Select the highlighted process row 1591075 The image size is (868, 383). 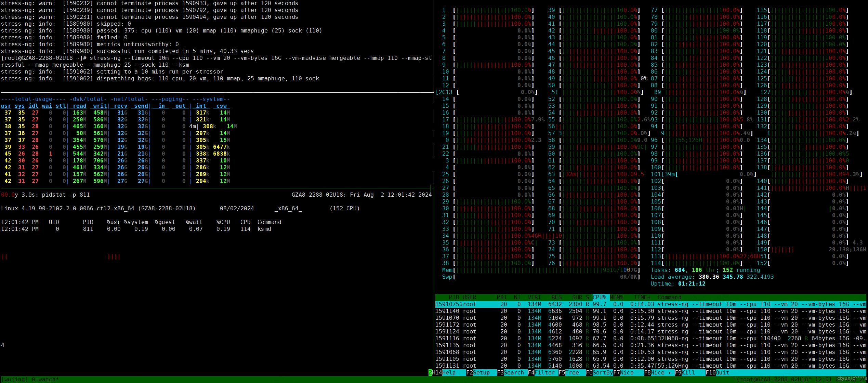click(x=650, y=304)
